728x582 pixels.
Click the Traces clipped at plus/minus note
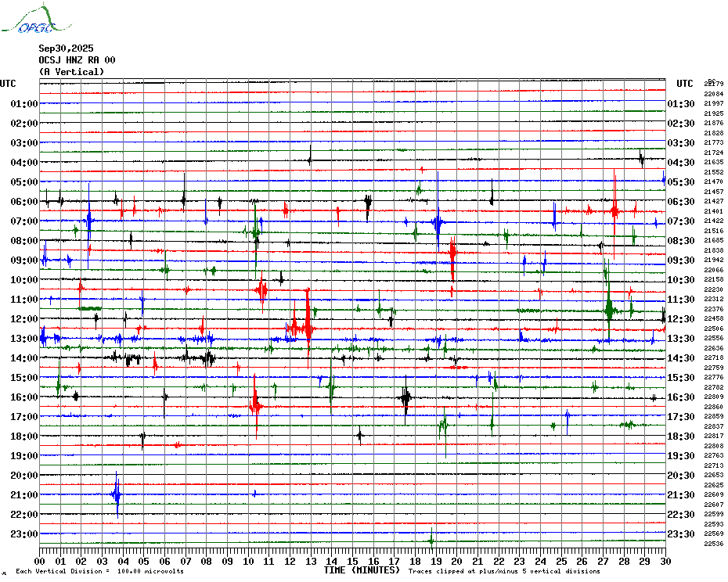tap(504, 571)
